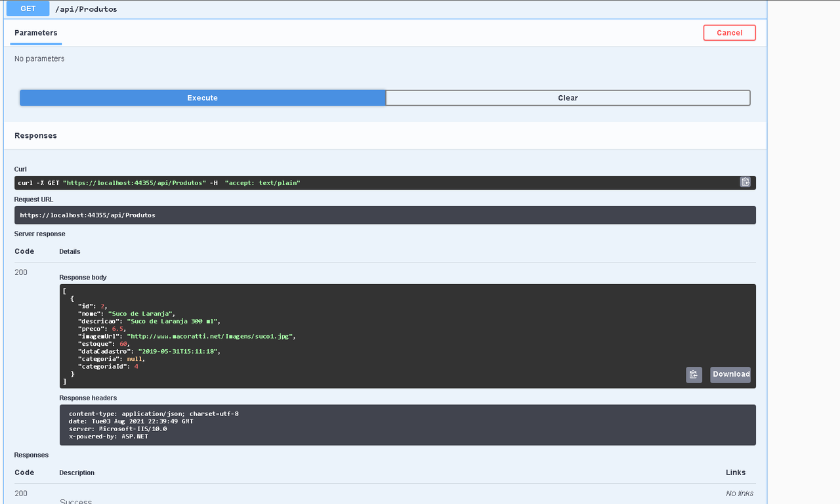Screen dimensions: 840x504
Task: Switch to the Parameters tab
Action: click(x=35, y=33)
